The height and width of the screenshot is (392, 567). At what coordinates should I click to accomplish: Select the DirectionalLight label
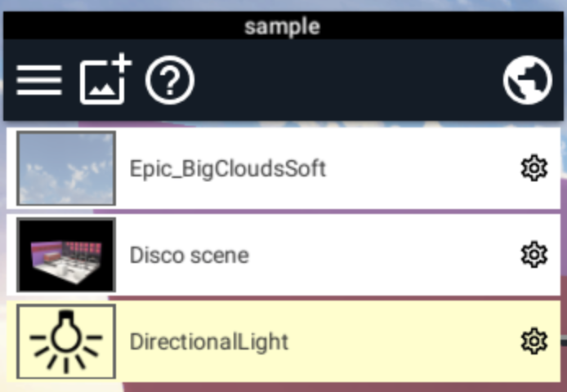(x=209, y=341)
